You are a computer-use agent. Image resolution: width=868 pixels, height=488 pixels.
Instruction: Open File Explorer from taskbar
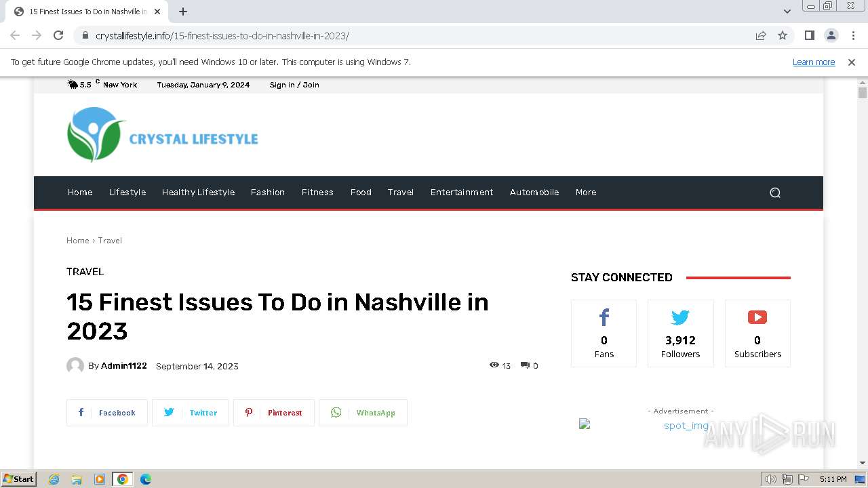[77, 479]
